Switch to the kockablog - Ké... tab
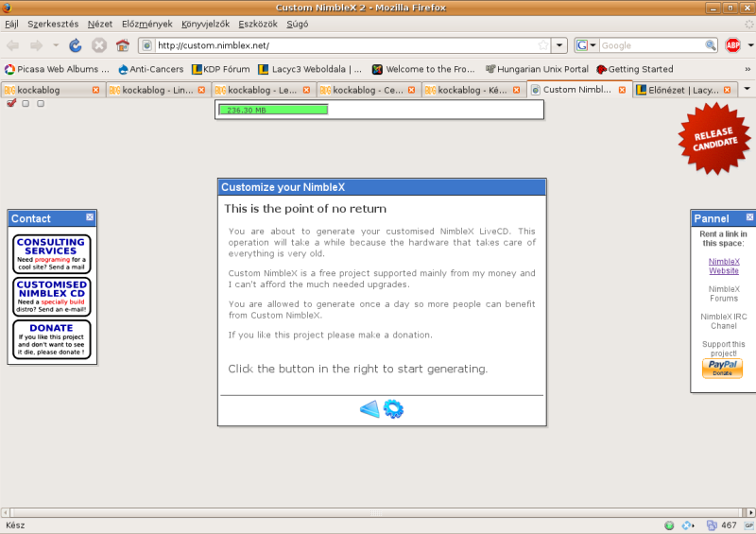756x534 pixels. pyautogui.click(x=472, y=90)
